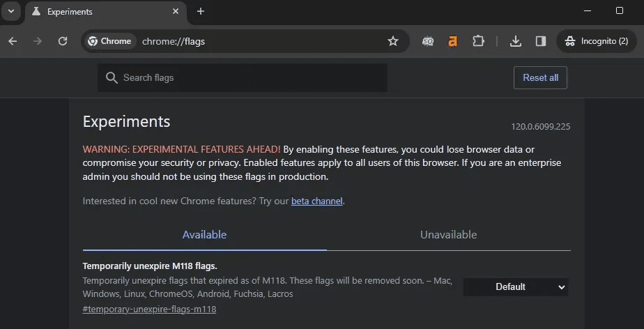Open the M118 flags Default dropdown
Image resolution: width=644 pixels, height=329 pixels.
516,287
